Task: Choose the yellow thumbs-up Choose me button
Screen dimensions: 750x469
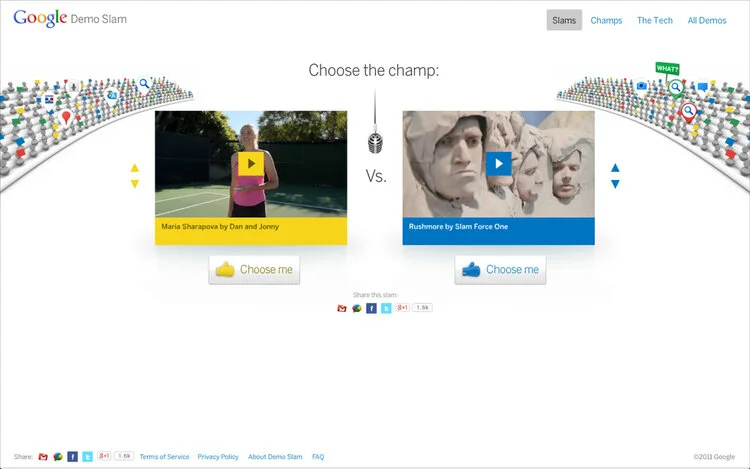Action: pyautogui.click(x=254, y=270)
